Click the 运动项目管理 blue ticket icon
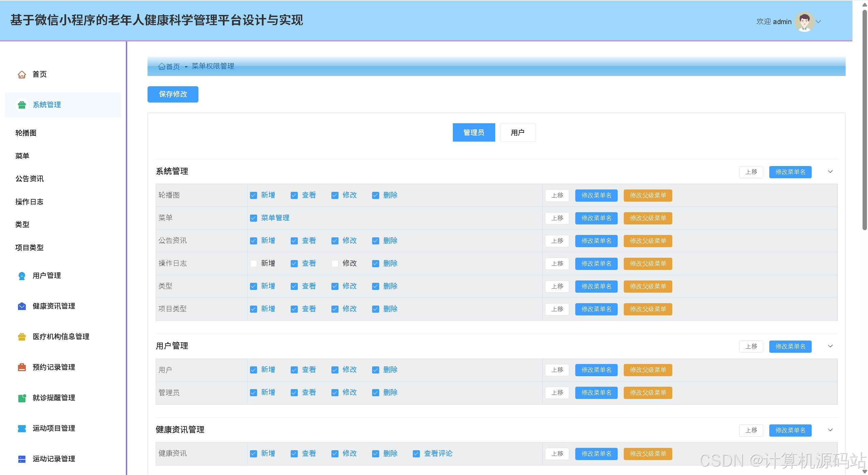This screenshot has height=475, width=868. click(x=22, y=428)
